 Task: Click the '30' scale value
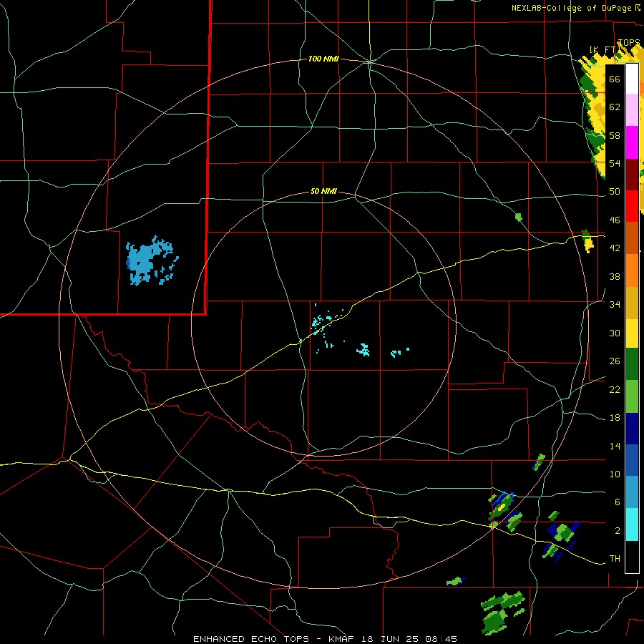tap(615, 333)
